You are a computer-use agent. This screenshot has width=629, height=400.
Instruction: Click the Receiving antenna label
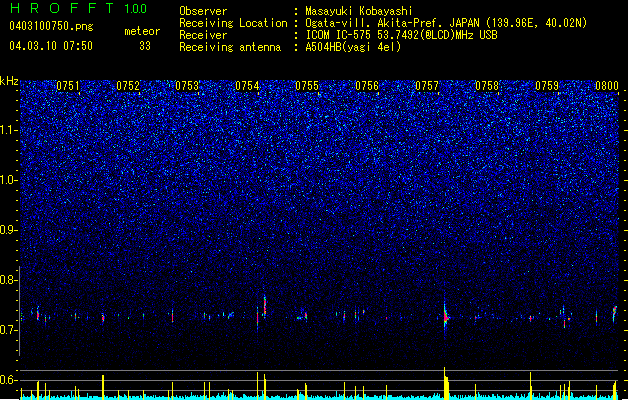230,47
